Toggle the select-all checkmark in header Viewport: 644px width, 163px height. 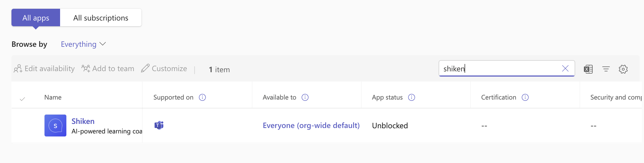coord(22,99)
